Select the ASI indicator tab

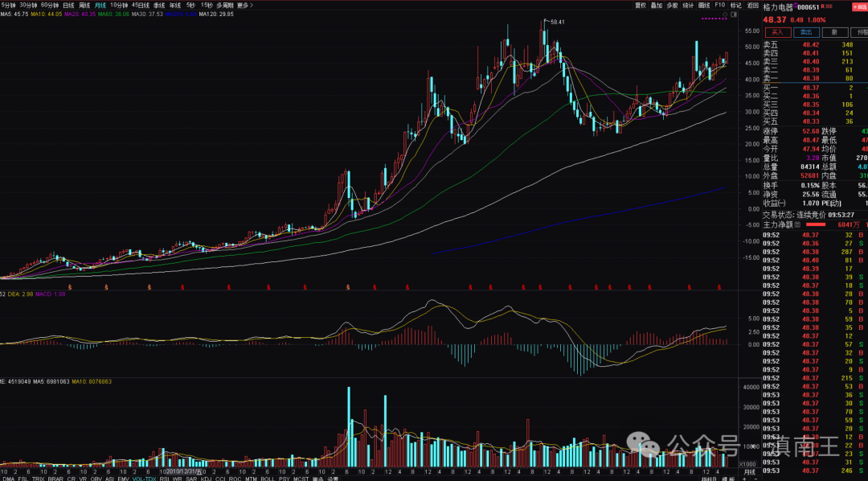(x=110, y=478)
